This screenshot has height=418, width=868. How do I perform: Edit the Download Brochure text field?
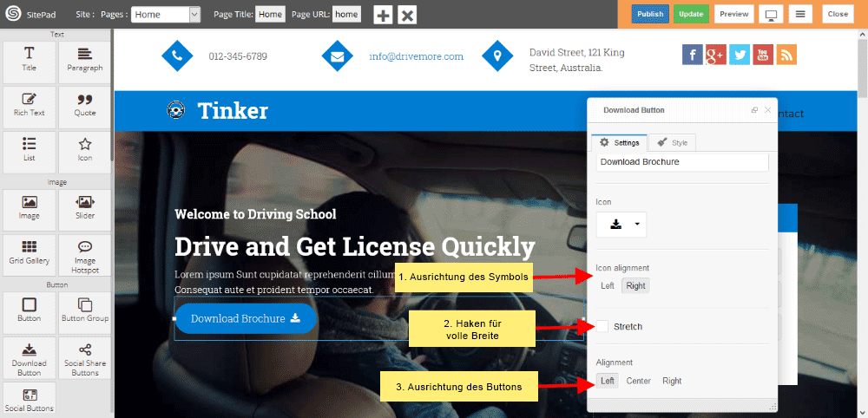click(682, 162)
